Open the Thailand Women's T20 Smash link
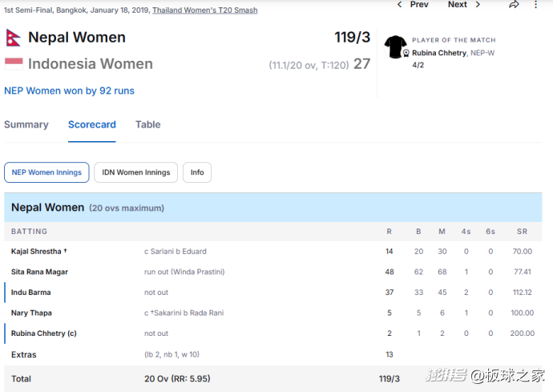Screen dimensions: 553x392 coord(205,10)
